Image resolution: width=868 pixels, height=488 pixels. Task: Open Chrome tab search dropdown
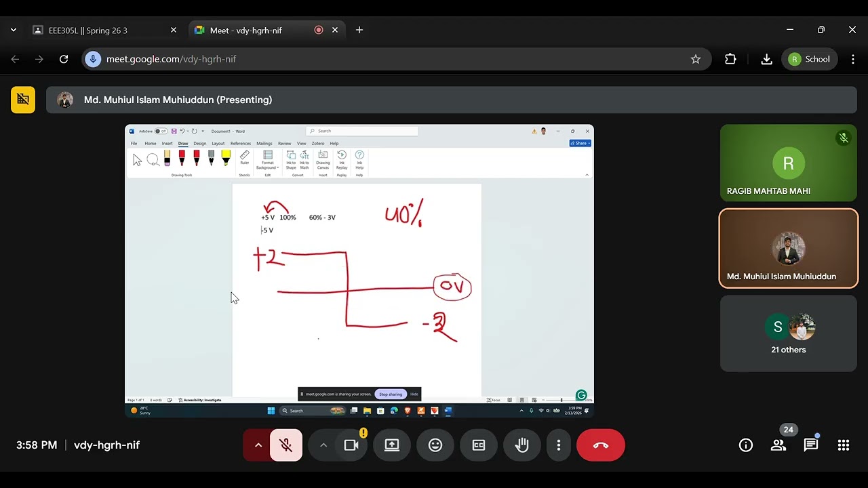(14, 30)
